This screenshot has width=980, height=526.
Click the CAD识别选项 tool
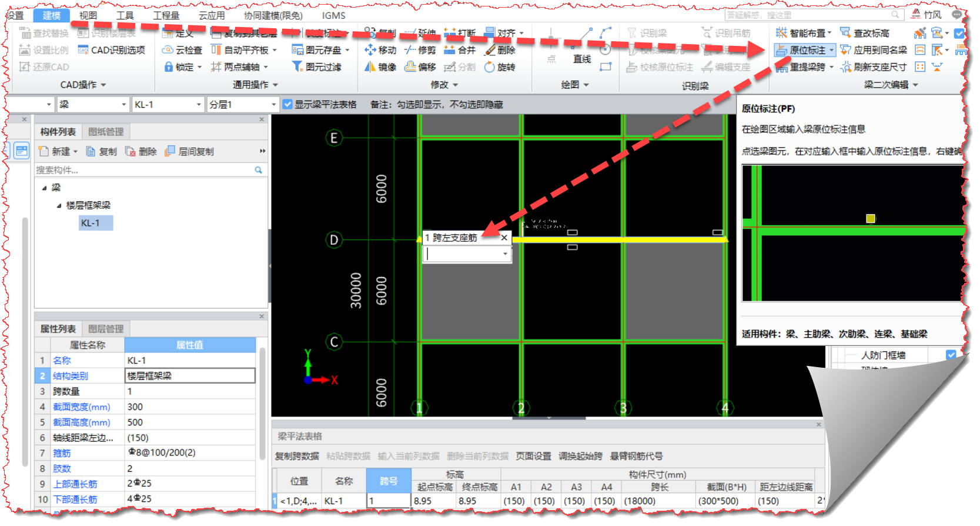(x=112, y=50)
